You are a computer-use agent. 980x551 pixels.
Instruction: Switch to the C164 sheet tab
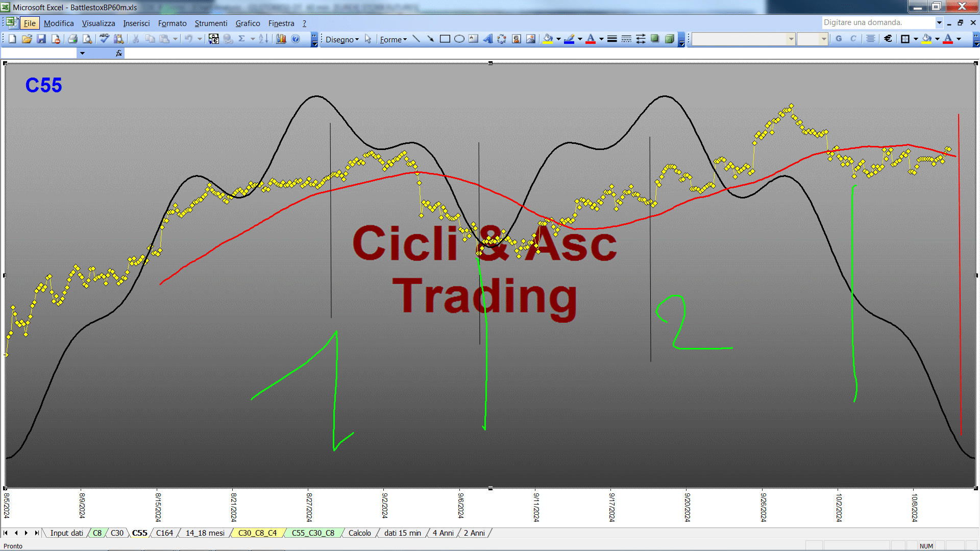(164, 533)
